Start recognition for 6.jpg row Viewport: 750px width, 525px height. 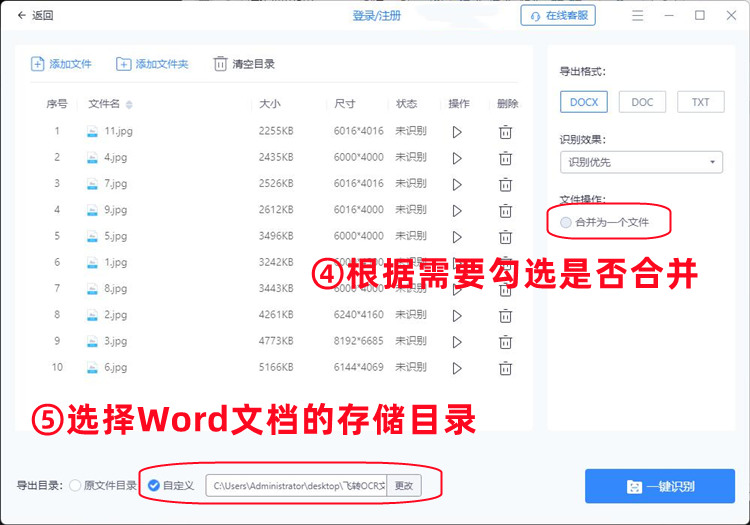pos(457,368)
